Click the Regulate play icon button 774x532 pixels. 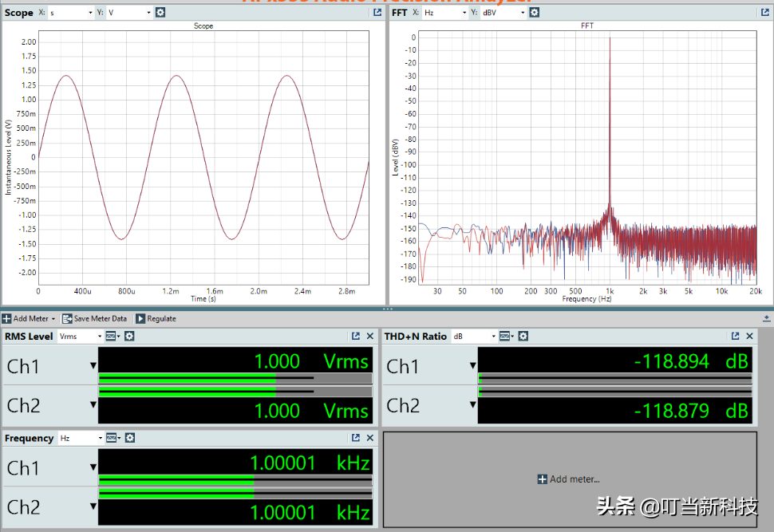[140, 318]
